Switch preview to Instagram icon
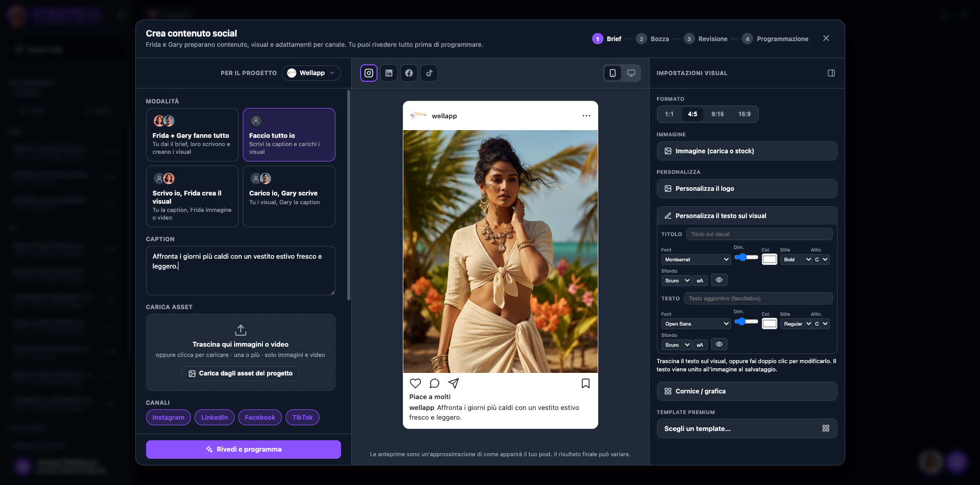This screenshot has width=980, height=485. point(369,73)
